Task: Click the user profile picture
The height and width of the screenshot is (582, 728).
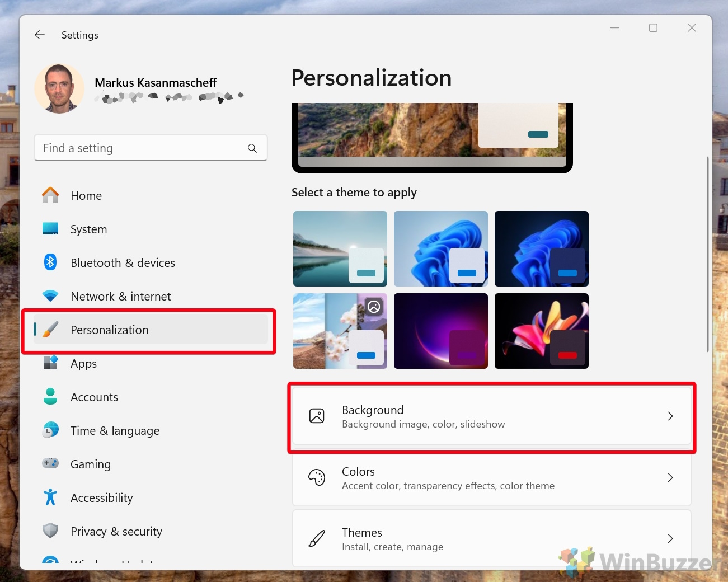Action: tap(59, 88)
